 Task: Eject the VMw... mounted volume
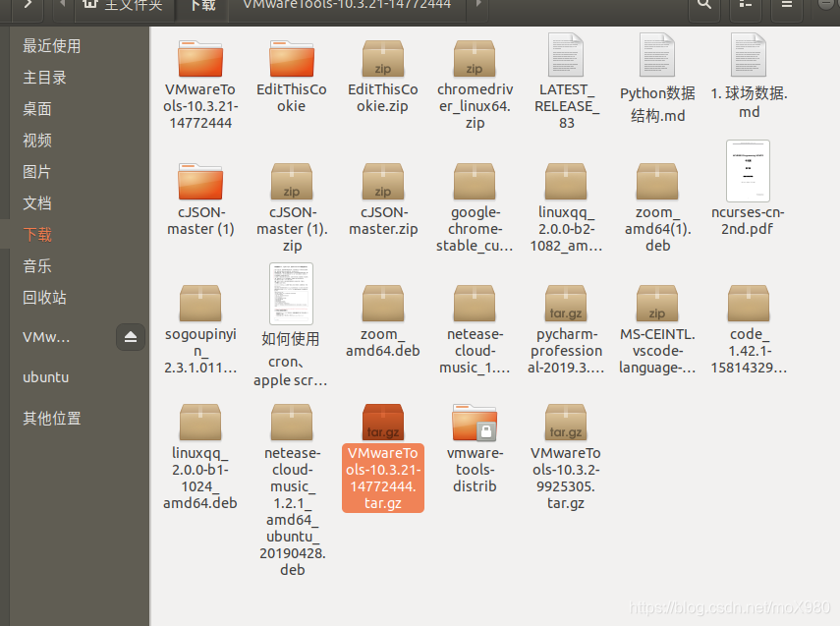click(131, 337)
